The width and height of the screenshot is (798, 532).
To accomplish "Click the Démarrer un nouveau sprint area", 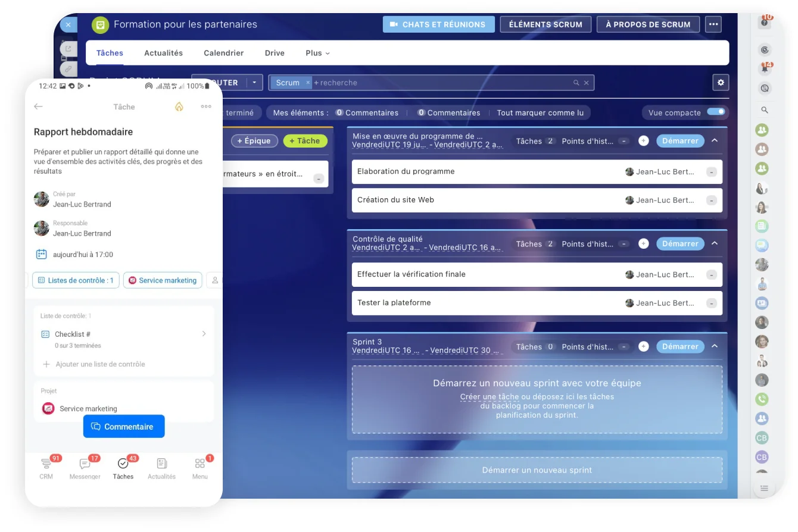I will (x=537, y=470).
